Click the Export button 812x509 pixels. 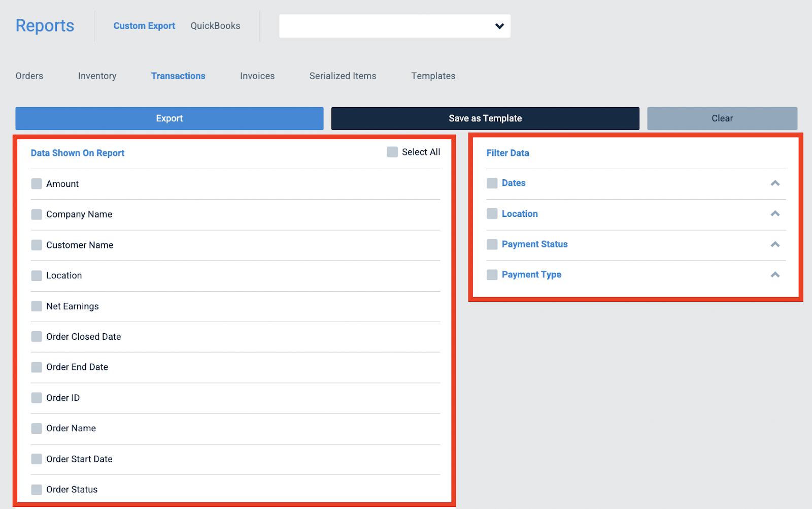point(169,118)
